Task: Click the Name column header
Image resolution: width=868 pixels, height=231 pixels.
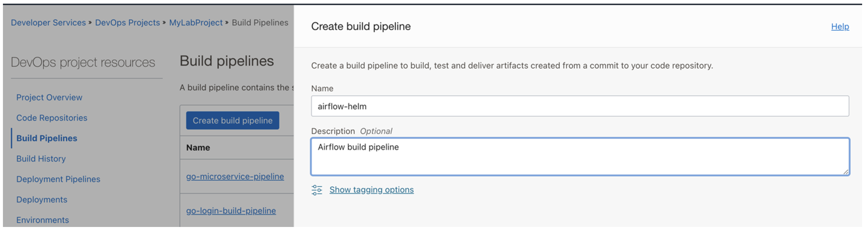Action: point(198,148)
